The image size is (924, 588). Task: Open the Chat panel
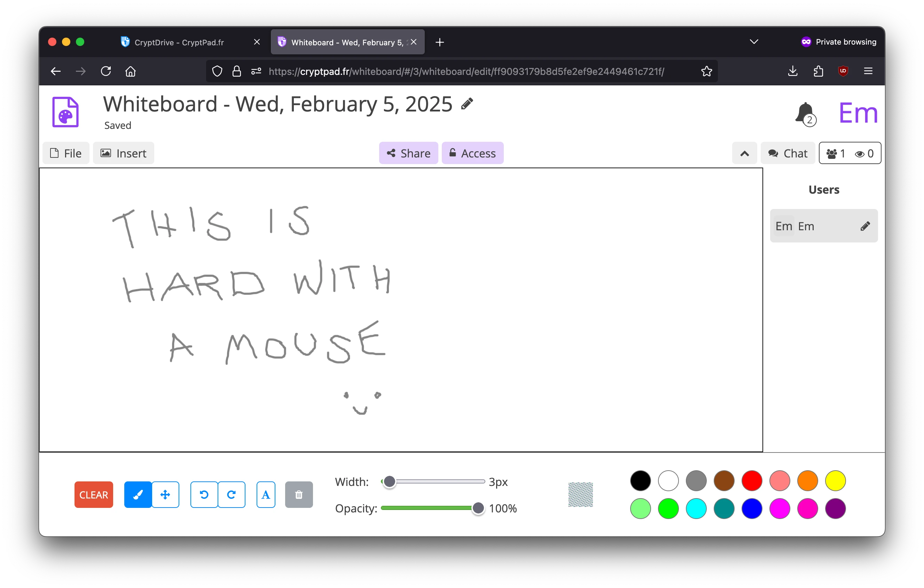[788, 153]
